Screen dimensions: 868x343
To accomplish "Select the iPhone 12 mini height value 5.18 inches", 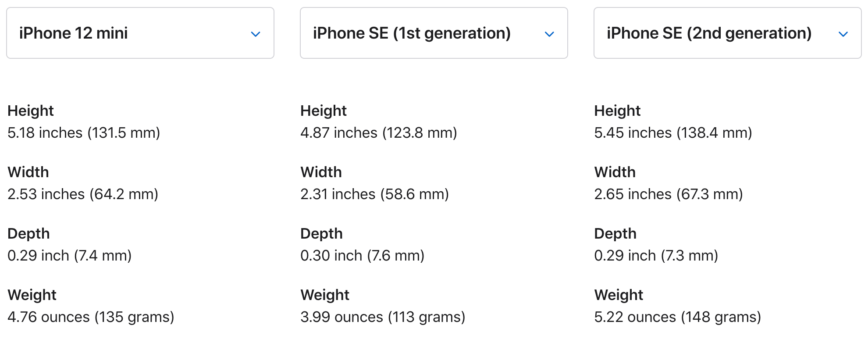I will (x=84, y=132).
